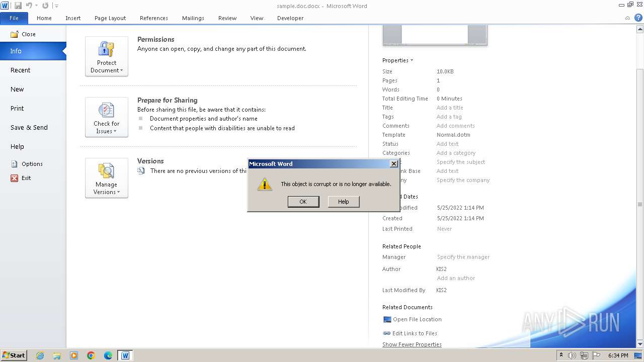
Task: Open the Manage Versions dropdown button
Action: (x=107, y=178)
